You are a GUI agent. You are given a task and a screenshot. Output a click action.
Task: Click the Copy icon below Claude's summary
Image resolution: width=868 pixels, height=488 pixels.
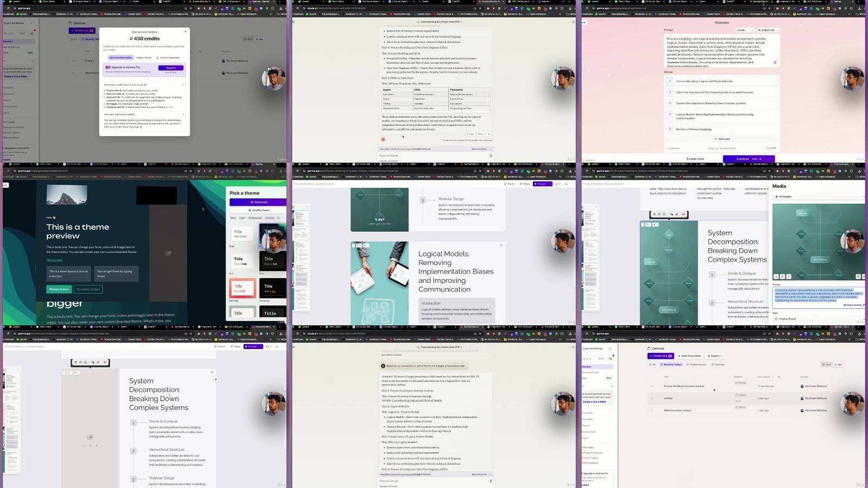[470, 134]
